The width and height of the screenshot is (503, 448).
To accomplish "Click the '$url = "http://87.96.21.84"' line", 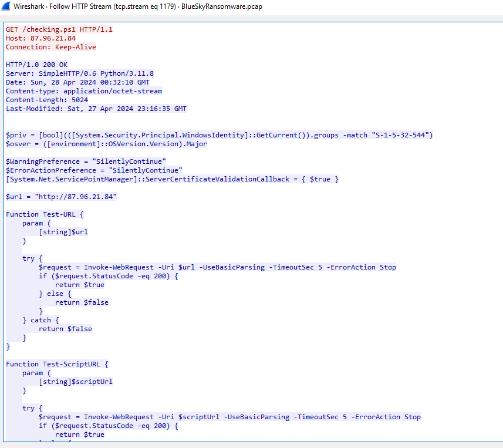I will (61, 197).
